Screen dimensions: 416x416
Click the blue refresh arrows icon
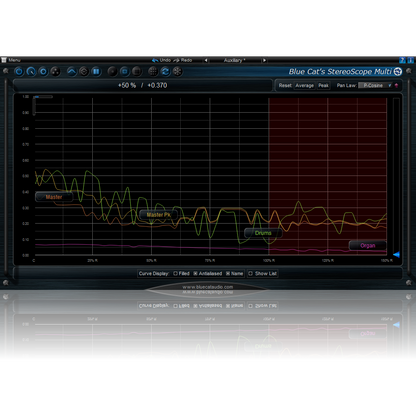pyautogui.click(x=165, y=71)
